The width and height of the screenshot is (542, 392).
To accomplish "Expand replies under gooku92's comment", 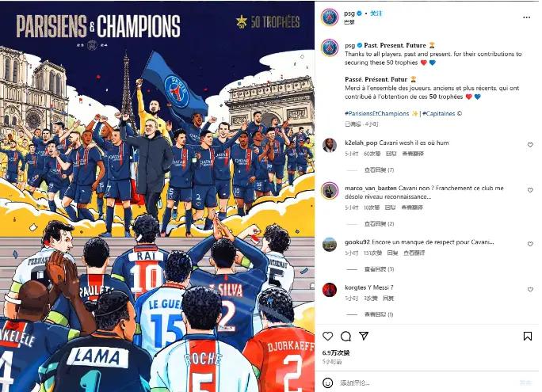I will click(x=379, y=269).
